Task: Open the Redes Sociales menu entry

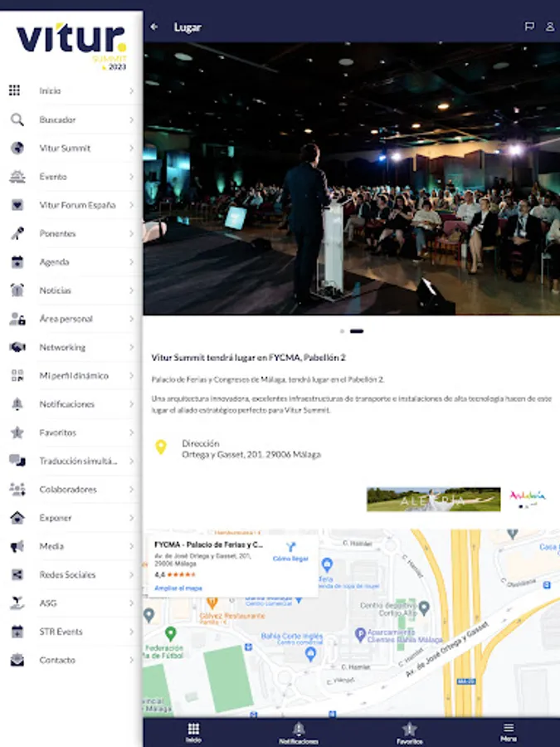Action: [x=71, y=574]
